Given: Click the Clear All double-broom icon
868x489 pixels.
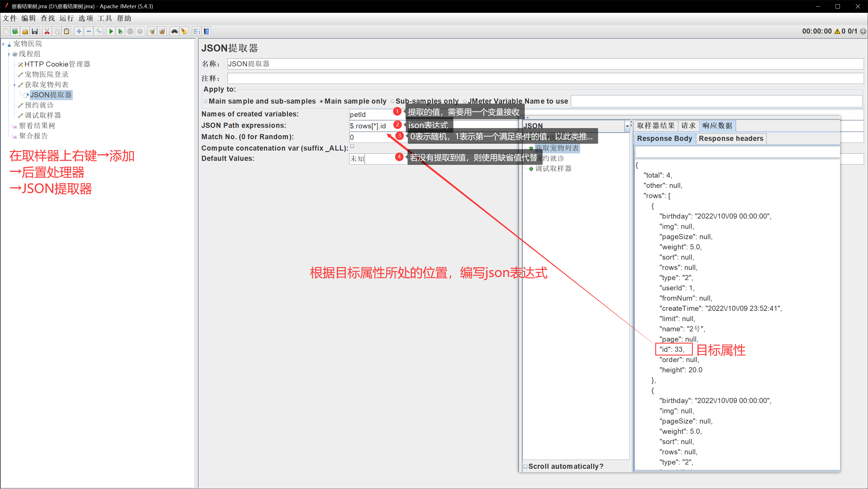Looking at the screenshot, I should pos(162,31).
